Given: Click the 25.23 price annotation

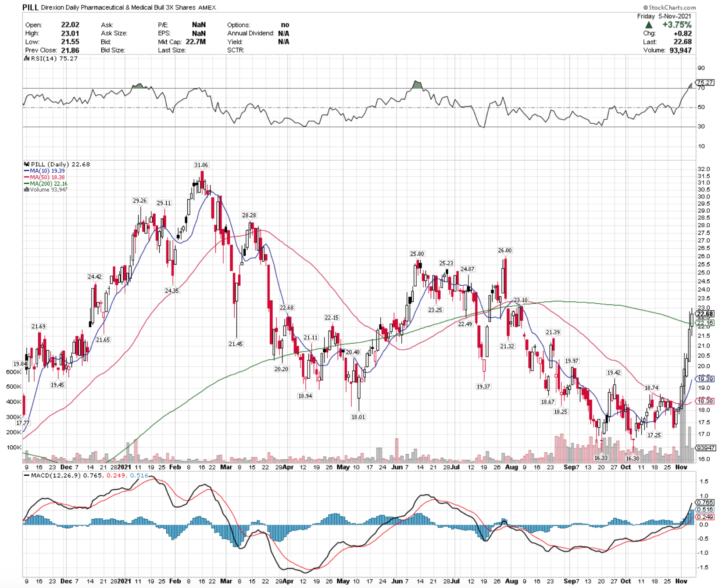Looking at the screenshot, I should (447, 263).
